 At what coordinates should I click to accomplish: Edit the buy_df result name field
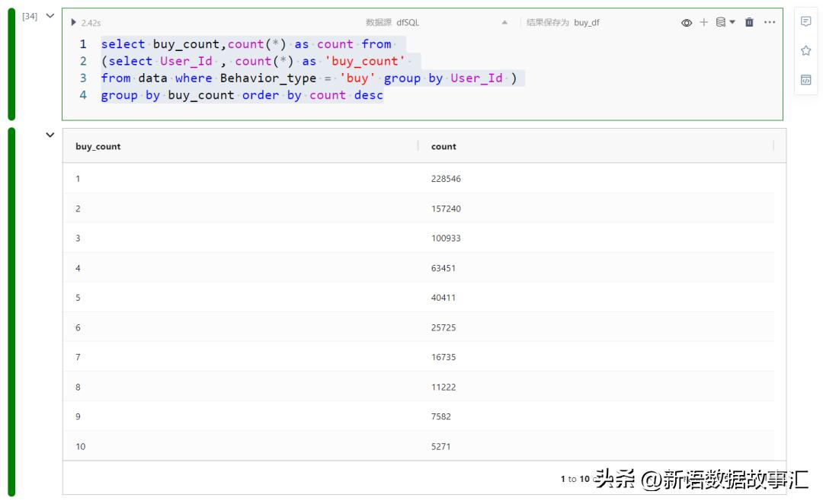click(x=587, y=23)
